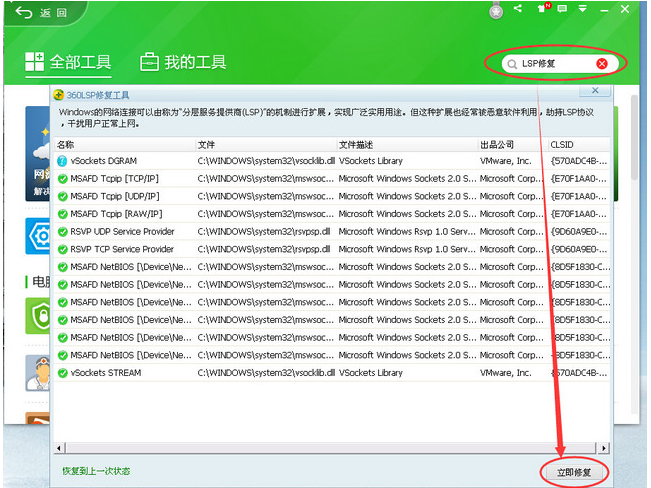Screen dimensions: 651x488
Task: Click green check icon for MSAFD Tcpip [UDP/IP]
Action: coord(63,196)
